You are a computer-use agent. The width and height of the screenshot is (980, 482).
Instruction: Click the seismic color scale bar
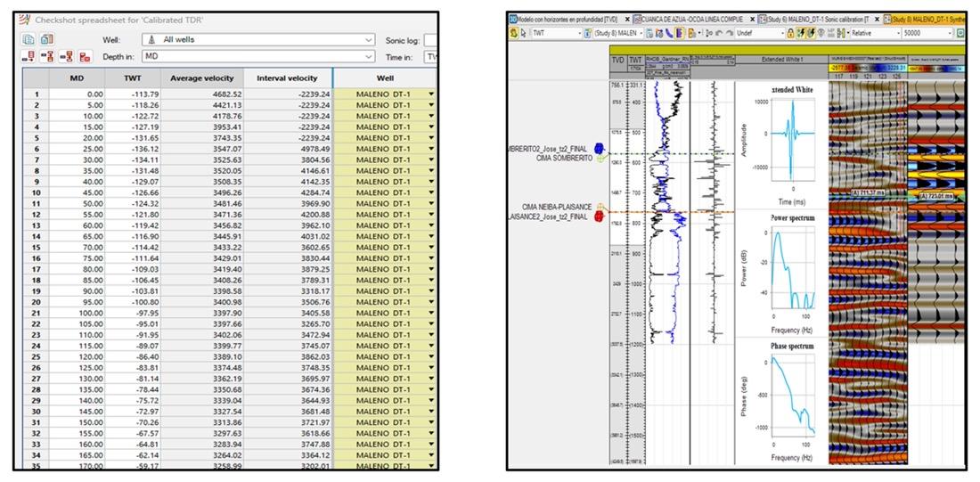tap(866, 68)
